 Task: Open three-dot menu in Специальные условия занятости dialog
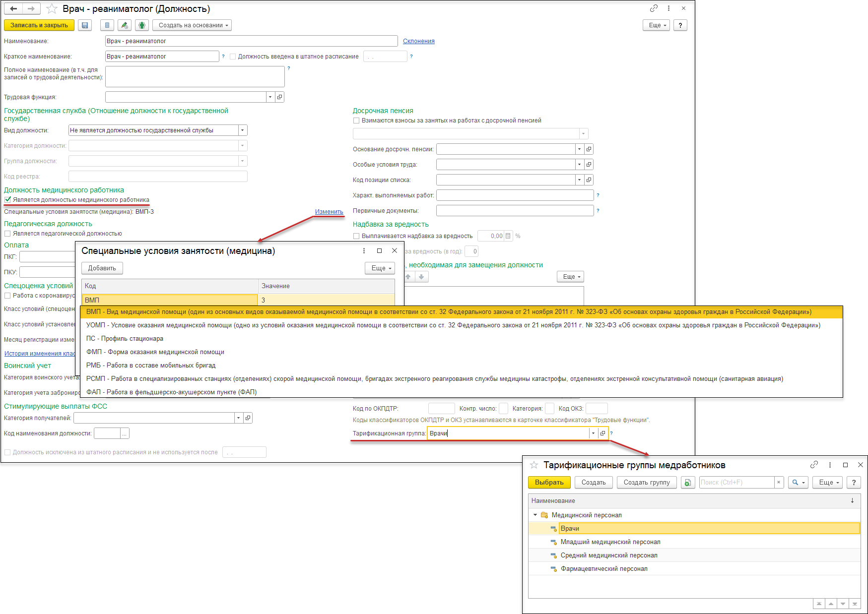[x=364, y=251]
